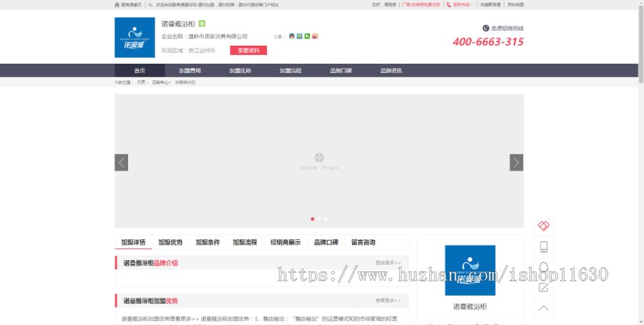
Task: Click the 诺曼雅浴柜品牌介绍 section heading
Action: point(151,263)
